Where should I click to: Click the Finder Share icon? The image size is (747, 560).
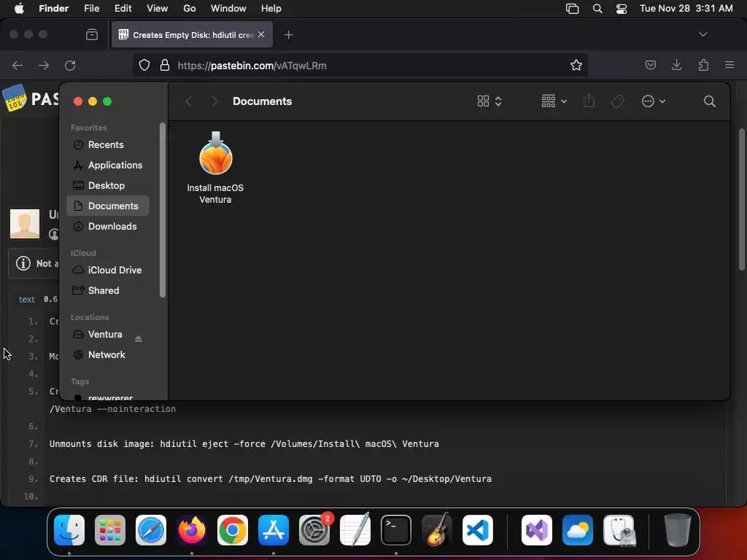click(x=589, y=101)
